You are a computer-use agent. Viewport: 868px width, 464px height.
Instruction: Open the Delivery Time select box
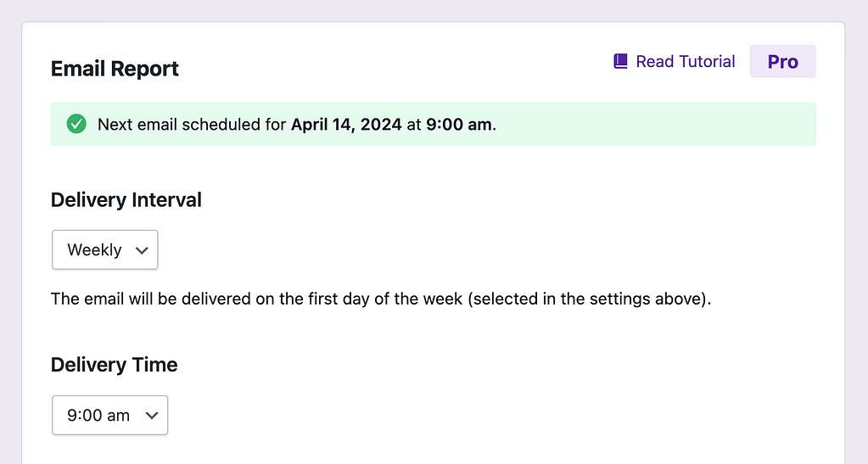point(110,415)
